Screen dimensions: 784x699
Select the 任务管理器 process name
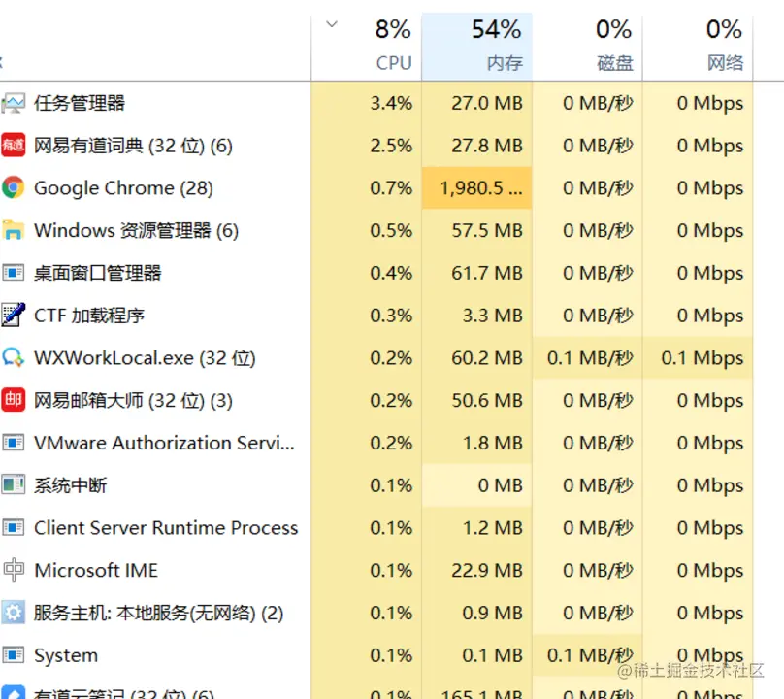[79, 104]
